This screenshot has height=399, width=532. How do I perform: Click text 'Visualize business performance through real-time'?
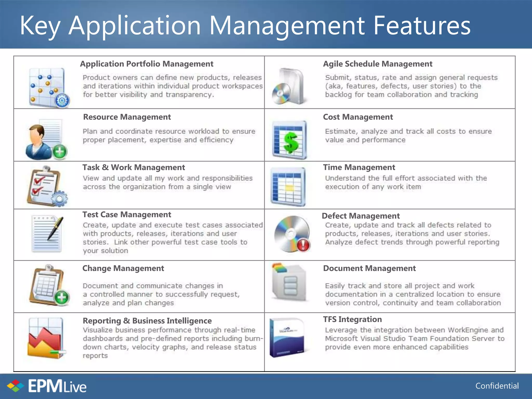click(x=169, y=330)
